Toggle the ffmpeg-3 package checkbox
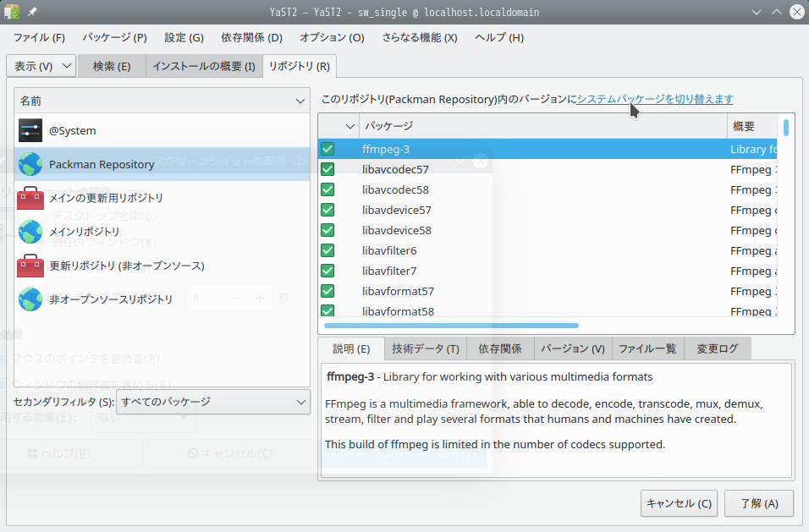This screenshot has width=809, height=532. click(327, 149)
